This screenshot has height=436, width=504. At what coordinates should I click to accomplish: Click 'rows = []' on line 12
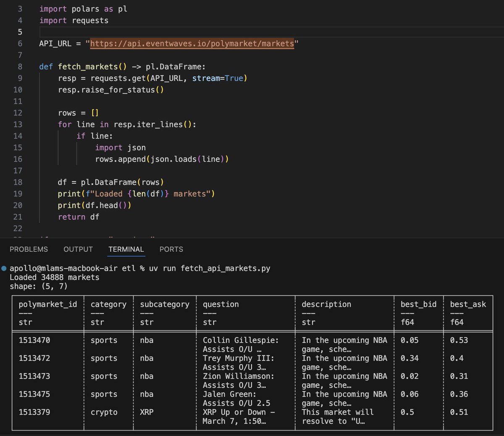79,113
